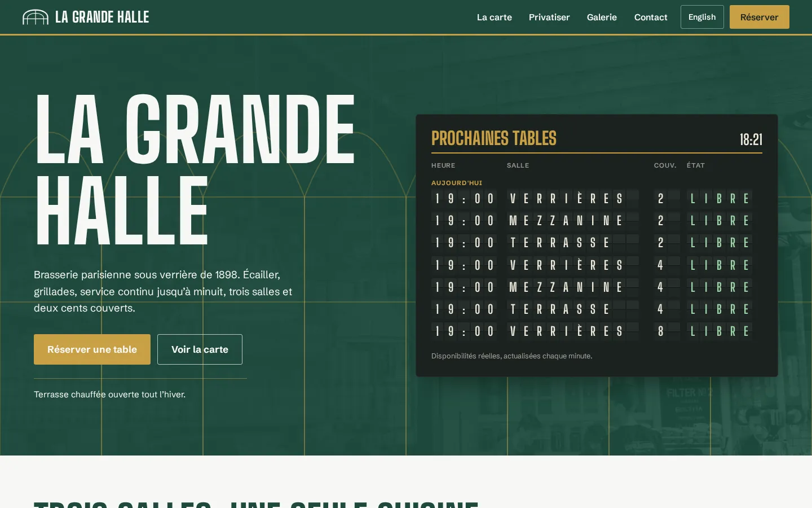Click the Voir la carte button
The height and width of the screenshot is (508, 812).
click(200, 349)
